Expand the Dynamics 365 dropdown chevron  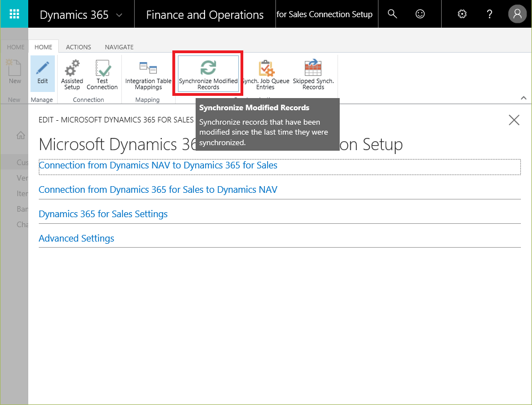[x=119, y=15]
